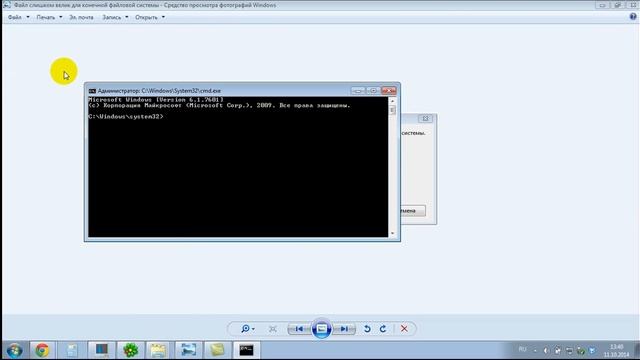The height and width of the screenshot is (360, 640).
Task: Rotate the photo counterclockwise
Action: click(x=367, y=329)
